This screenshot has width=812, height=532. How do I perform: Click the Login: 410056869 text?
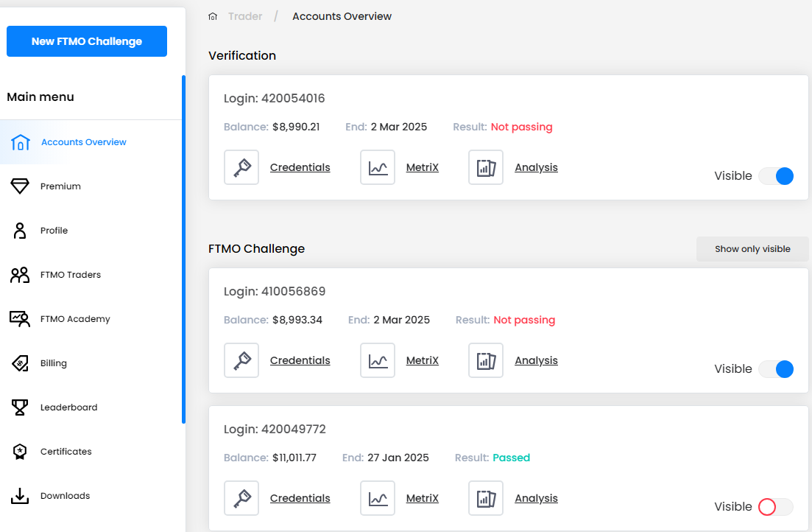click(x=275, y=291)
